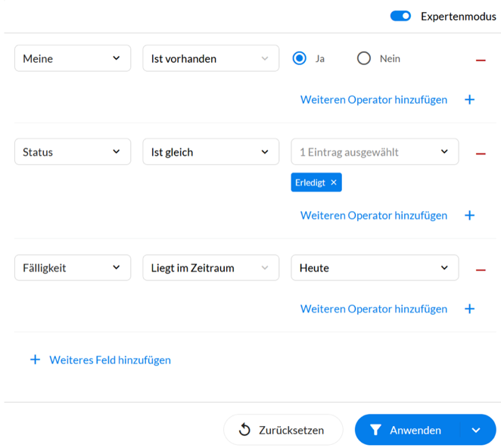Open the Ist gleich operator dropdown
Image resolution: width=501 pixels, height=448 pixels.
click(211, 151)
